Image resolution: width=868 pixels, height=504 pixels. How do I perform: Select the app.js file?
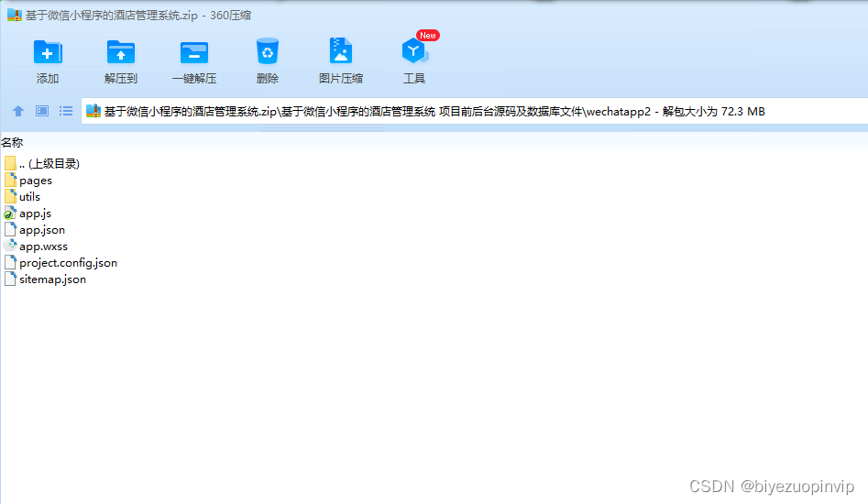pos(27,214)
